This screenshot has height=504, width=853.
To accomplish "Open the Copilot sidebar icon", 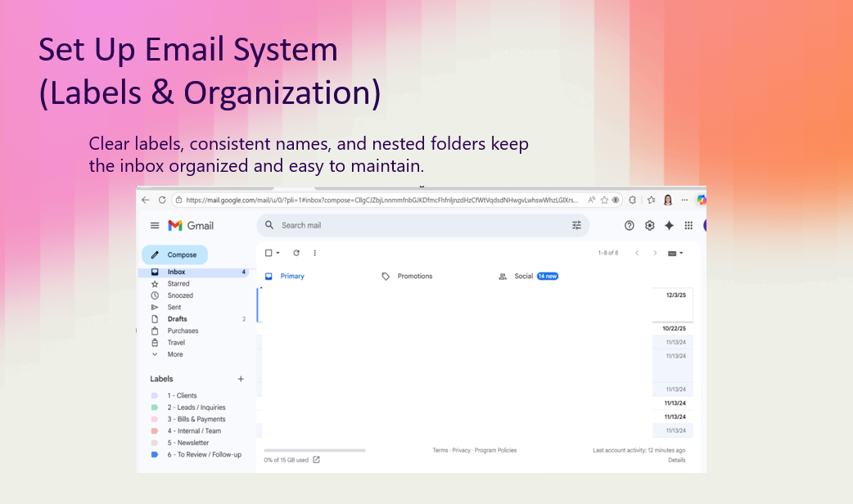I will [702, 200].
